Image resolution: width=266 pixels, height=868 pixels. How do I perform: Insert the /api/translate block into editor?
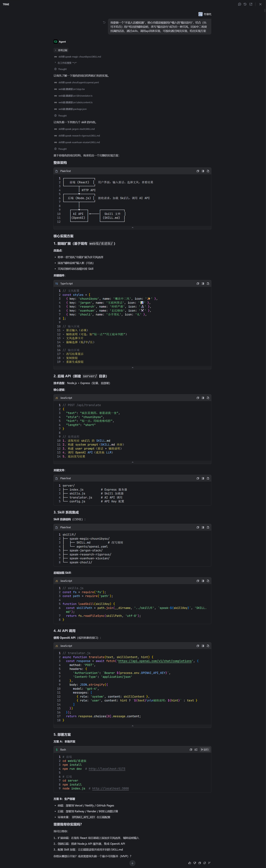point(203,398)
